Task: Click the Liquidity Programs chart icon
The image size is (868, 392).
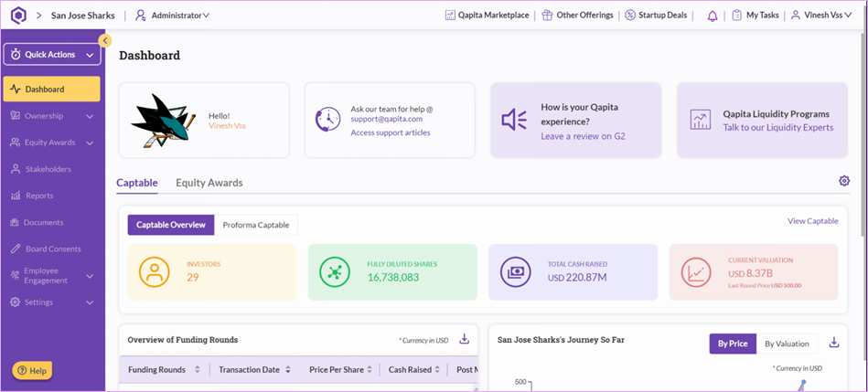Action: coord(701,120)
